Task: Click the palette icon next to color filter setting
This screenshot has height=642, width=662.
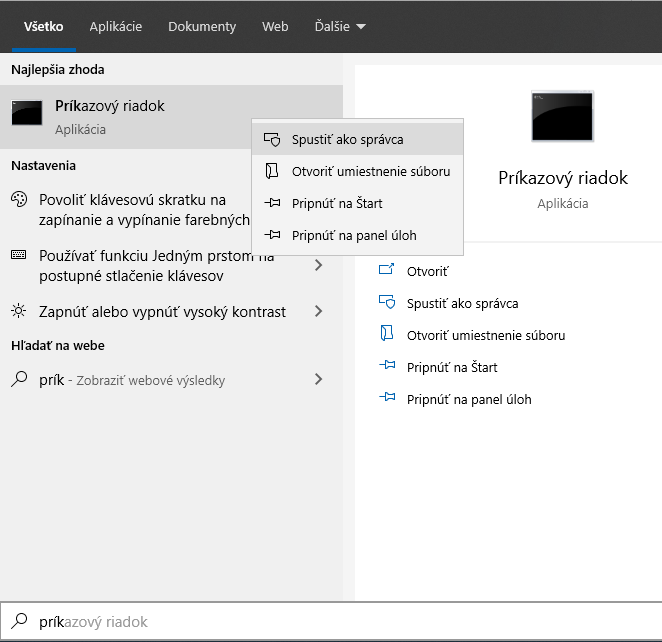Action: pyautogui.click(x=19, y=200)
